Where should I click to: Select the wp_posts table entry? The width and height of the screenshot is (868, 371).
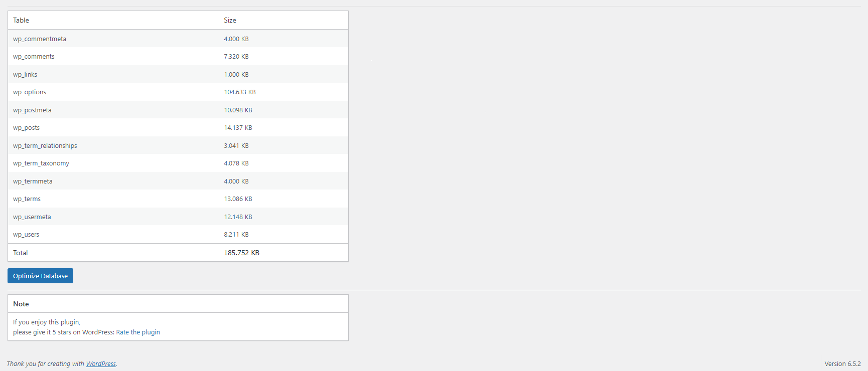click(26, 128)
